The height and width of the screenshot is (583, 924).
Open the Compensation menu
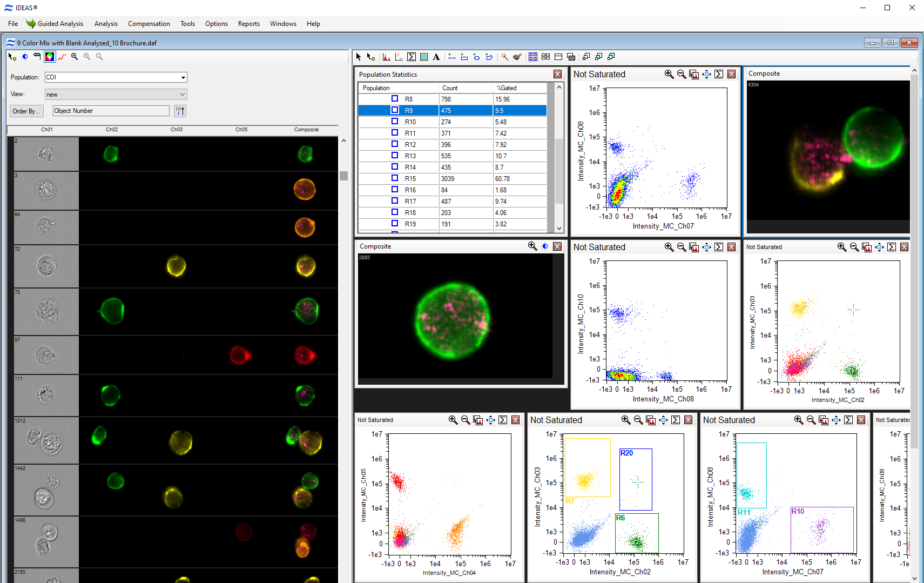(x=149, y=24)
